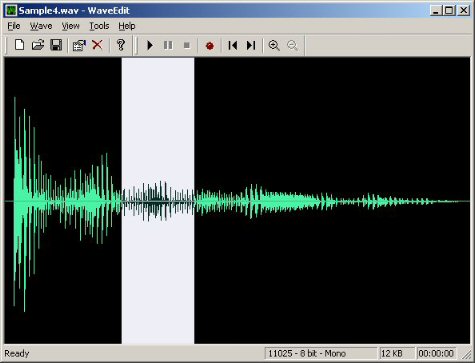Image resolution: width=475 pixels, height=363 pixels.
Task: Open the File menu
Action: click(14, 26)
